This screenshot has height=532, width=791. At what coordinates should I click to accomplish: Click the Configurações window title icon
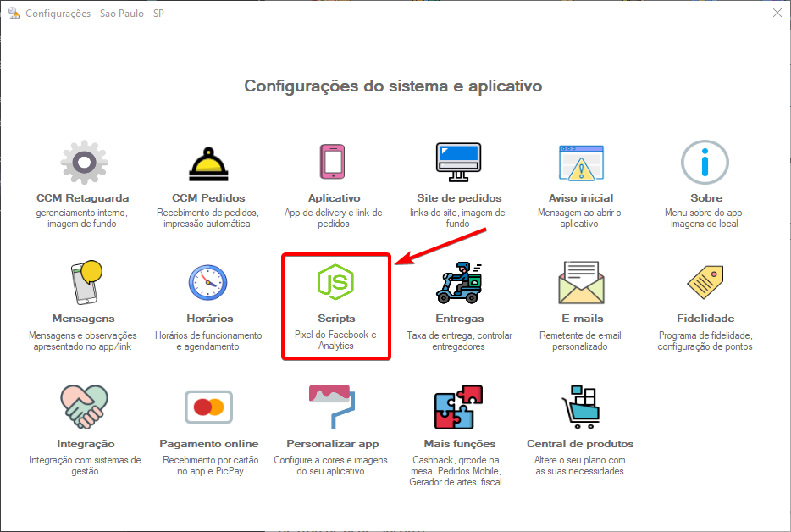[14, 13]
